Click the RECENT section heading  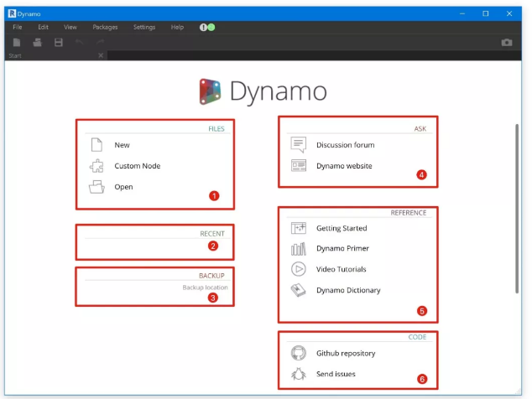tap(212, 234)
